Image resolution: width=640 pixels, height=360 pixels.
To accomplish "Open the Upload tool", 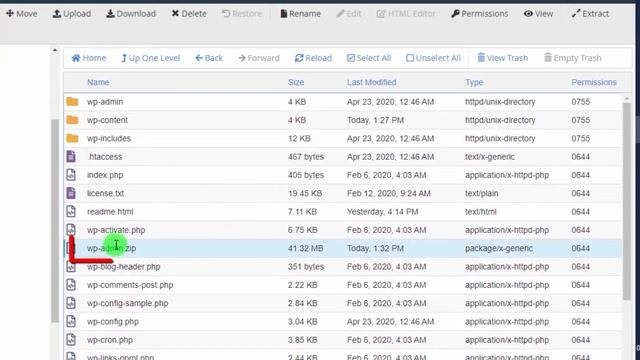I will pos(72,14).
